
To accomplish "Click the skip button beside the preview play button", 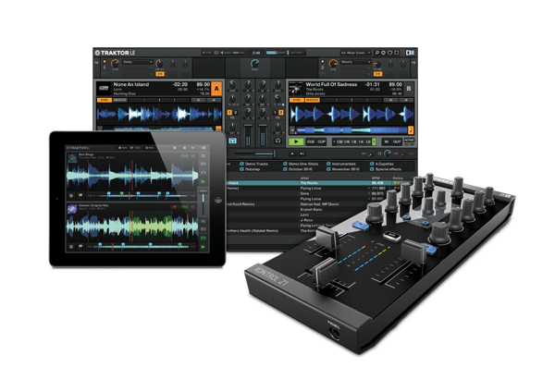I will (x=302, y=153).
